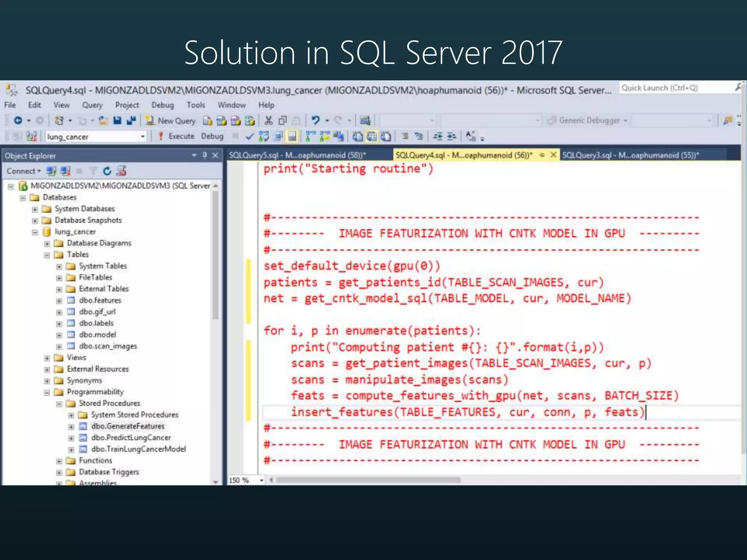Image resolution: width=747 pixels, height=560 pixels.
Task: Open the 150 % zoom dropdown
Action: tap(261, 480)
